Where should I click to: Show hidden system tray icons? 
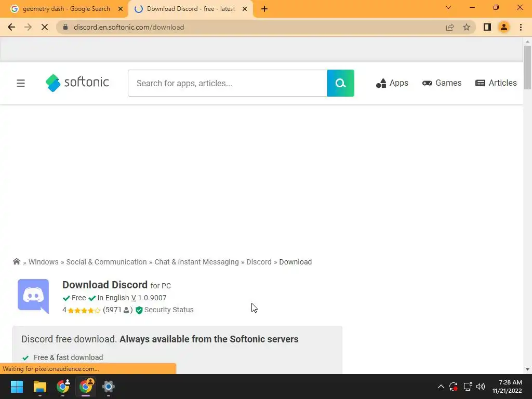(x=441, y=387)
